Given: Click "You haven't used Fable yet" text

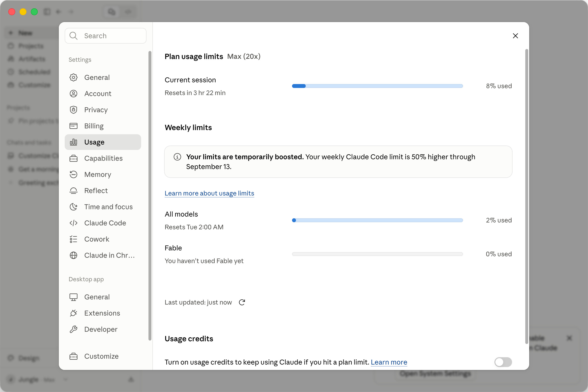Looking at the screenshot, I should point(204,261).
